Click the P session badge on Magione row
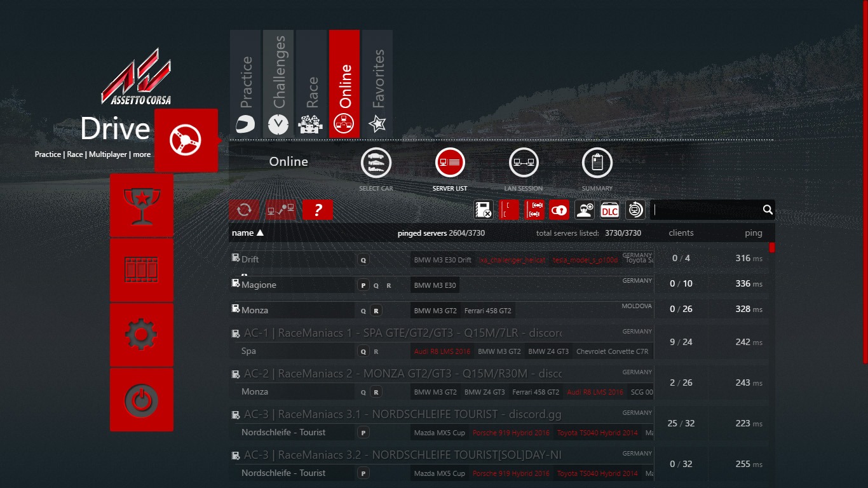 click(x=363, y=285)
